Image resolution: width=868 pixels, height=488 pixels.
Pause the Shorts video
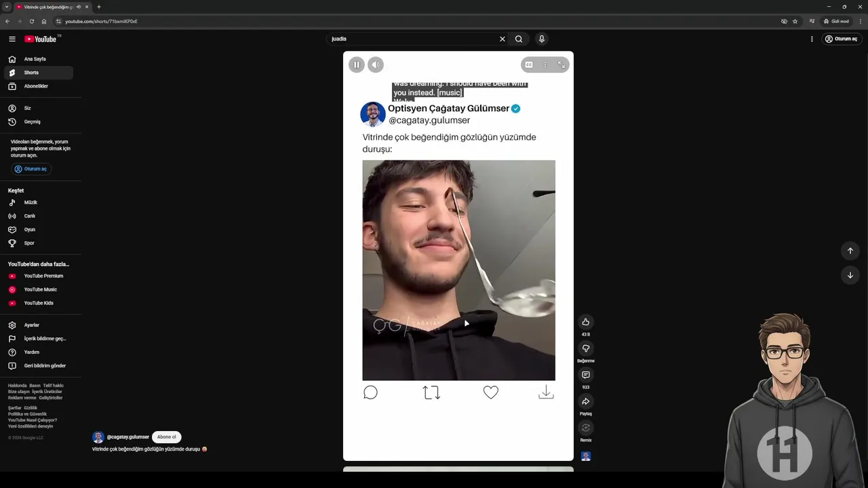point(357,64)
